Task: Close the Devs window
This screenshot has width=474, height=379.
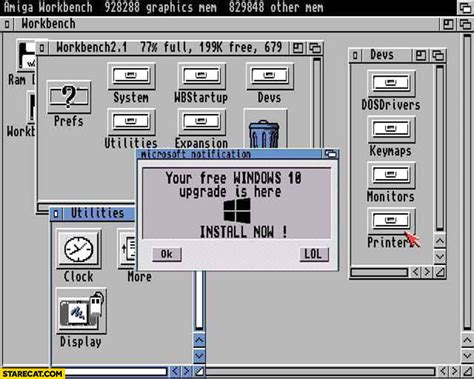Action: 355,55
